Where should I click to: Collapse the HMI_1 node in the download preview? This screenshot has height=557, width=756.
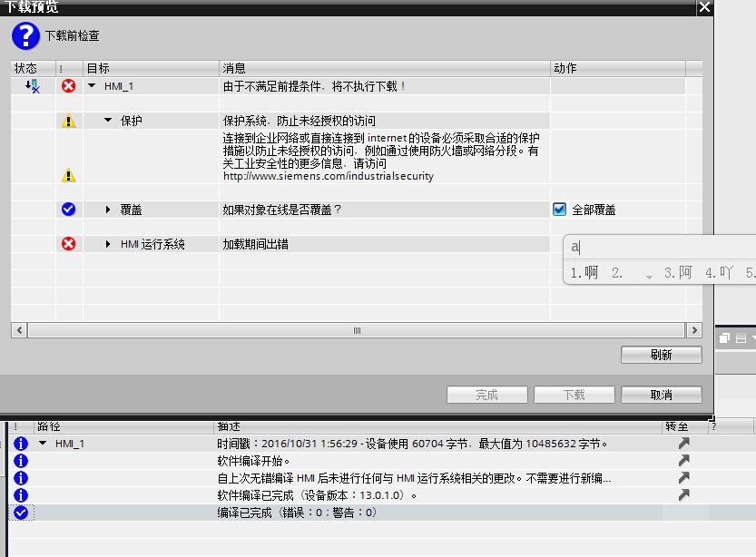(x=92, y=86)
